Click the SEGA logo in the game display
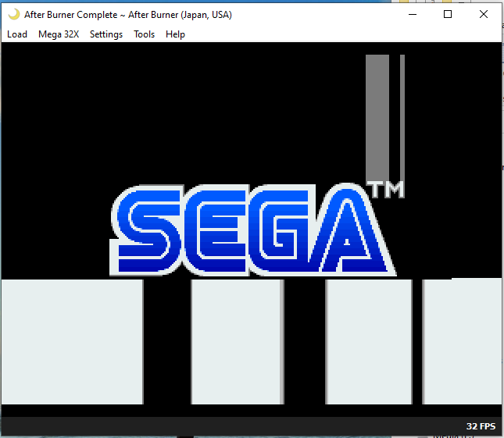This screenshot has width=504, height=438. [253, 230]
